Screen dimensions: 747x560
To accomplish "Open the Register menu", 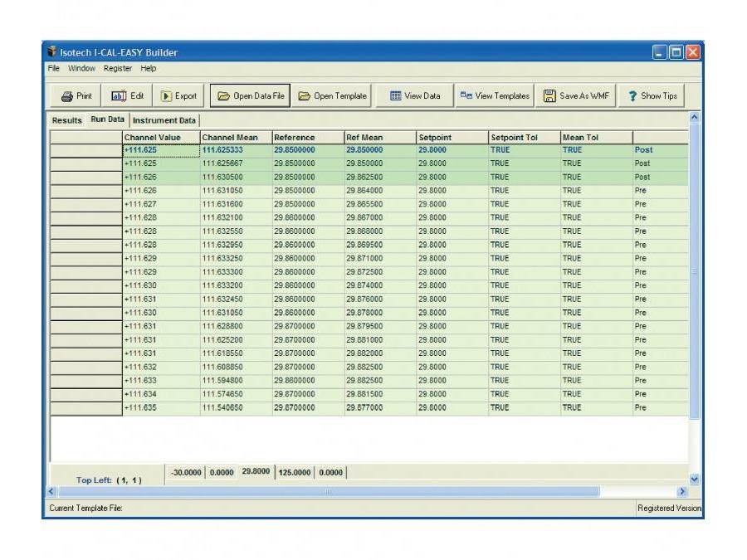I will (x=118, y=69).
